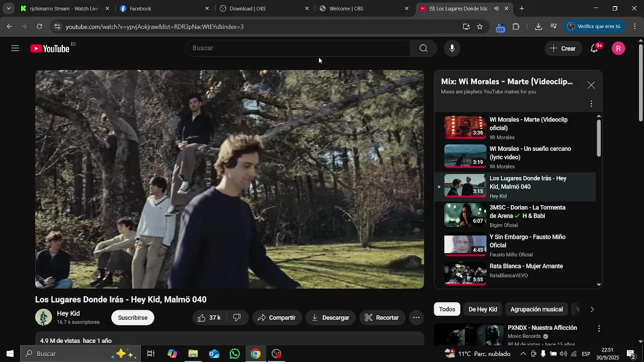Click the Compartir button
644x362 pixels.
point(277,318)
